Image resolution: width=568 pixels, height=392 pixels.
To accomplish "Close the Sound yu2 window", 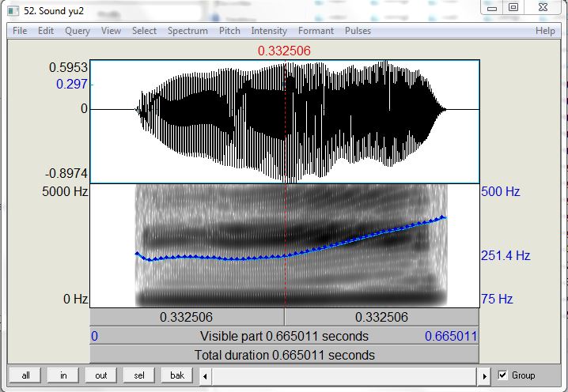I will click(543, 7).
